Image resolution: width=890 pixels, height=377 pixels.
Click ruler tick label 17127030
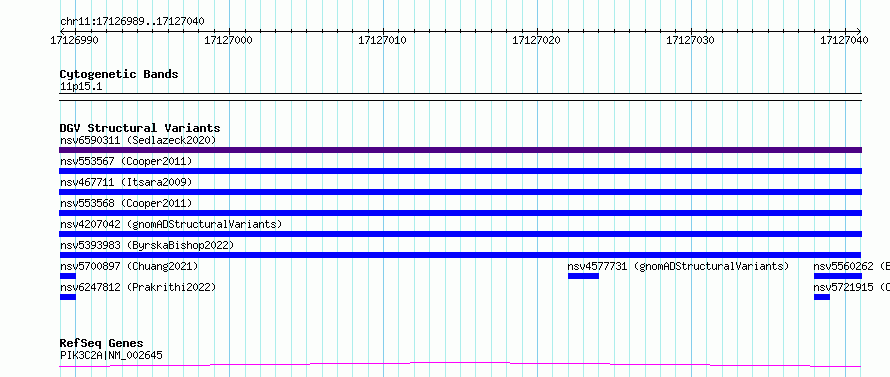pos(690,40)
